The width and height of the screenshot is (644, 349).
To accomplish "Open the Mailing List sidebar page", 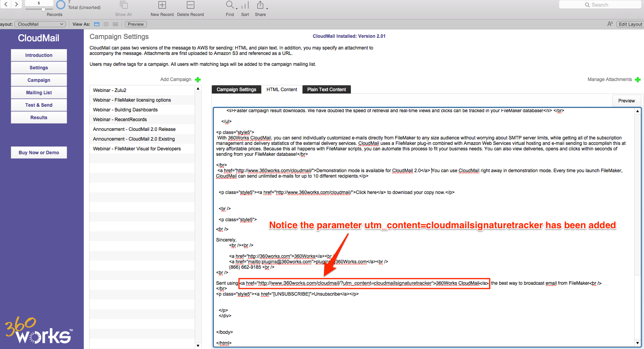I will point(39,93).
